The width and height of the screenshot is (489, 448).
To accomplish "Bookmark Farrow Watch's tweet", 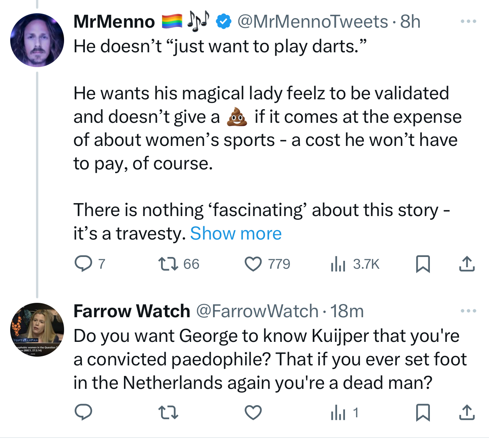I will point(423,412).
